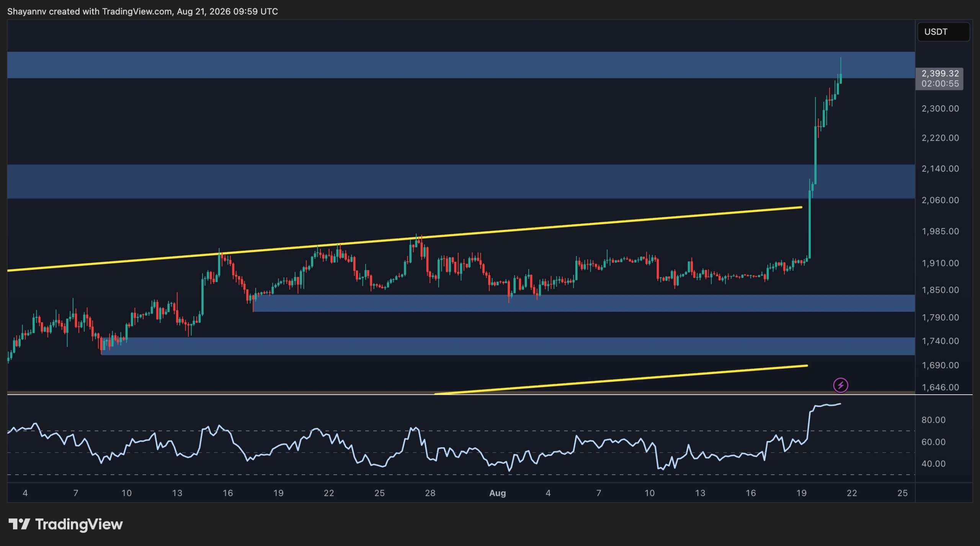Click the 2,300.00 price axis label
980x546 pixels.
940,108
